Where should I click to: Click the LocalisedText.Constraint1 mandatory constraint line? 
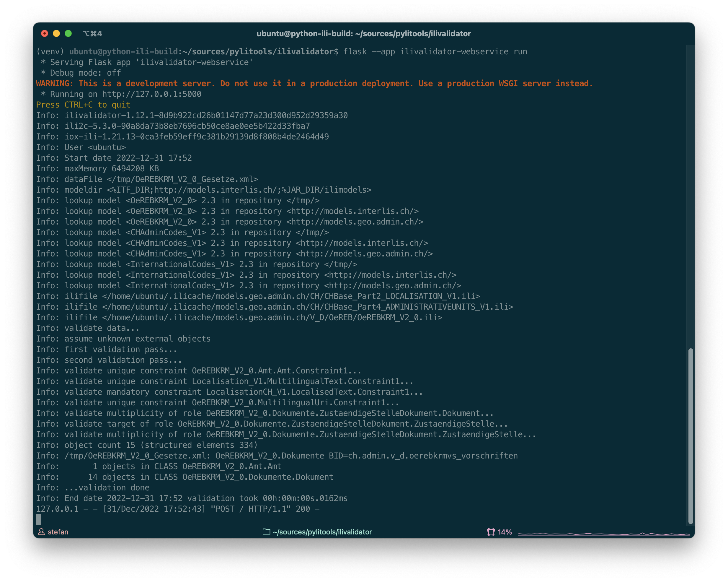tap(230, 392)
